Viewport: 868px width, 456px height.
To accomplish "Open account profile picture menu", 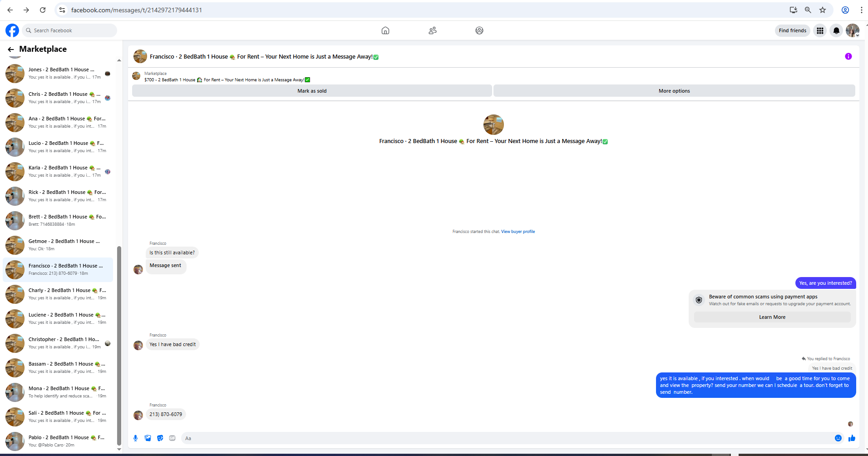I will coord(853,30).
